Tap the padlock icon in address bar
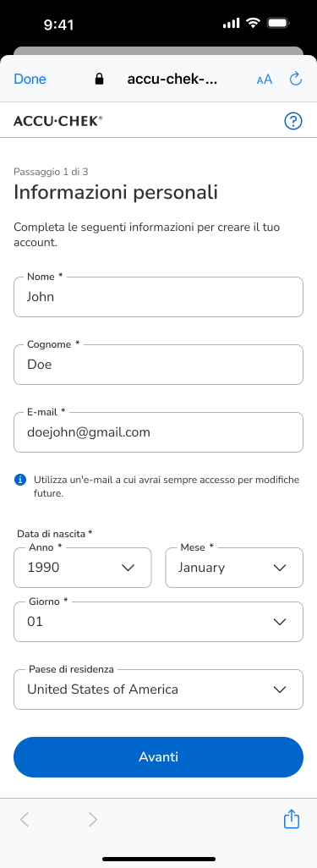Viewport: 317px width, 868px height. point(99,79)
